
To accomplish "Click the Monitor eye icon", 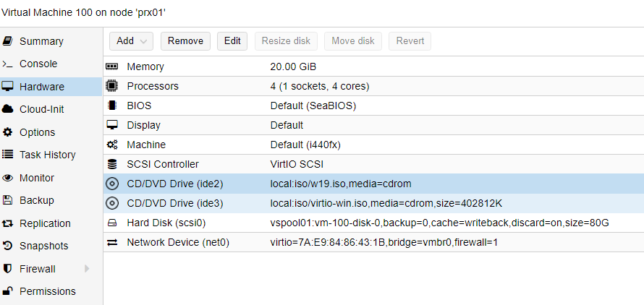I will [x=8, y=178].
